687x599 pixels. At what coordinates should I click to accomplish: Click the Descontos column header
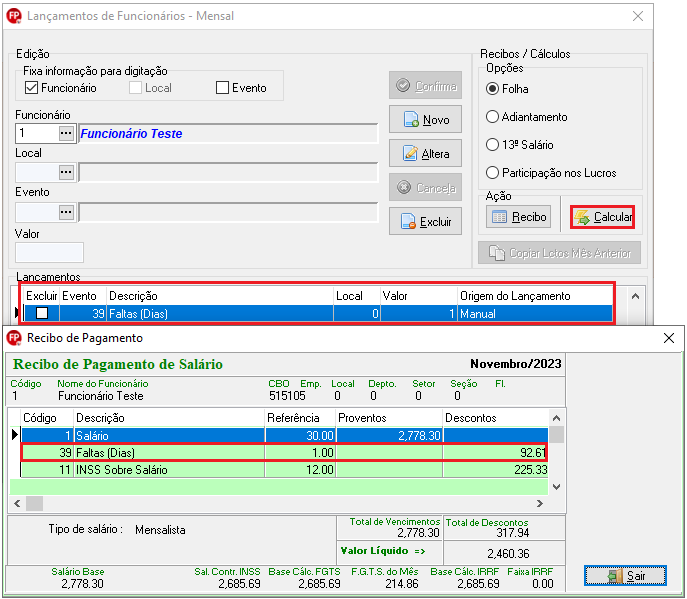495,418
